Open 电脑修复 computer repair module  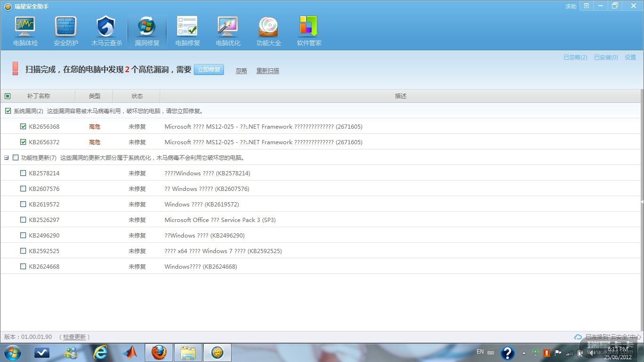coord(188,32)
